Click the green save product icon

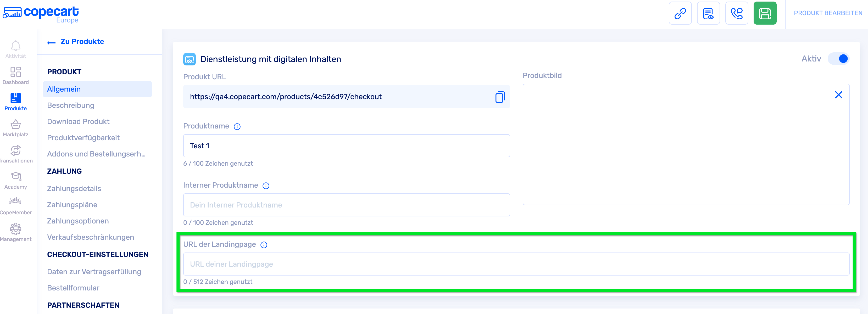click(765, 14)
